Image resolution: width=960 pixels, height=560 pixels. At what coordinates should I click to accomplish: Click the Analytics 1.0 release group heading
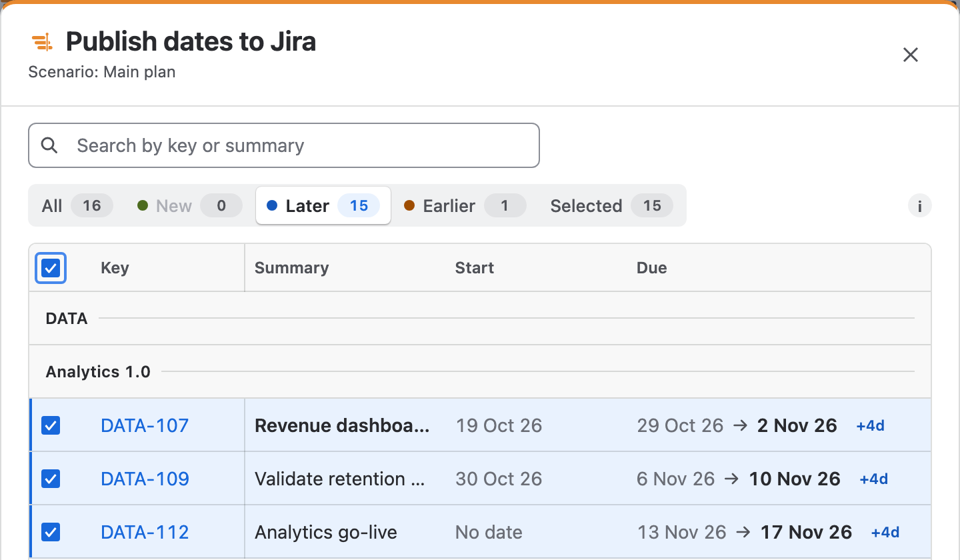click(x=98, y=372)
